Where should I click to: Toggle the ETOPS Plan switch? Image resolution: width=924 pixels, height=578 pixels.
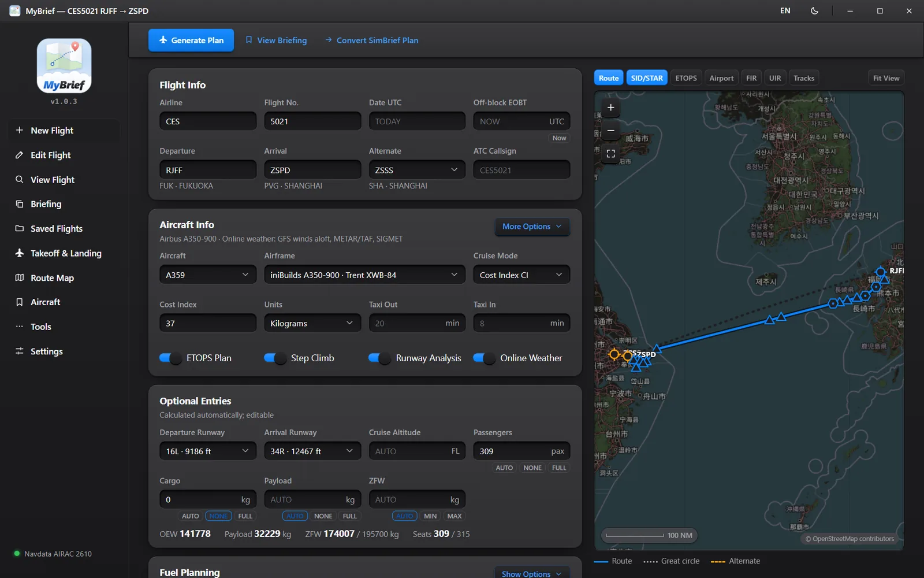coord(170,358)
